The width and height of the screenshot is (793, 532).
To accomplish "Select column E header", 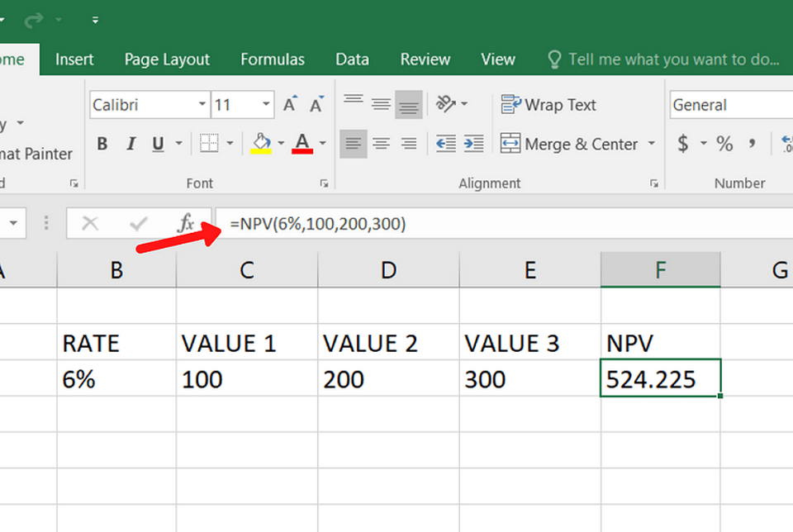I will [530, 270].
